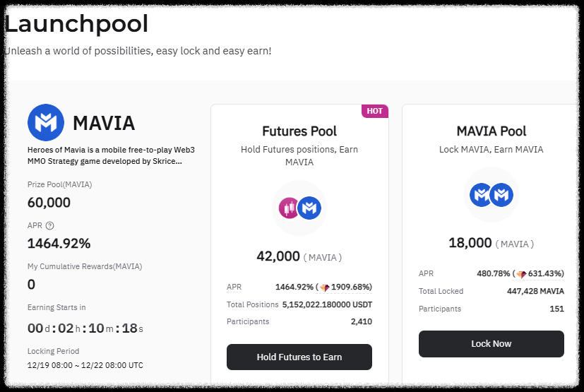This screenshot has height=392, width=584.
Task: Open the APR help question-mark icon
Action: [x=49, y=225]
